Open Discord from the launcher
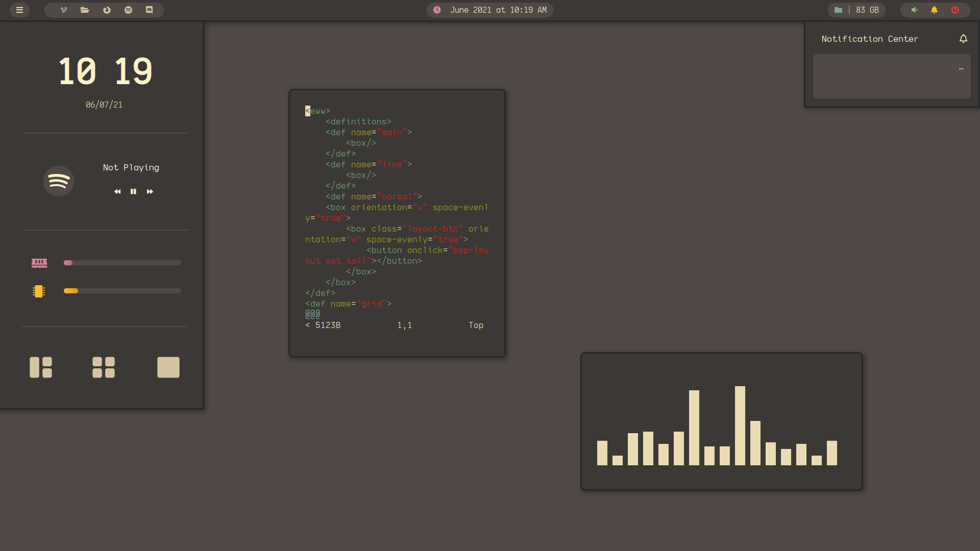Screen dimensions: 980x551 [x=150, y=10]
